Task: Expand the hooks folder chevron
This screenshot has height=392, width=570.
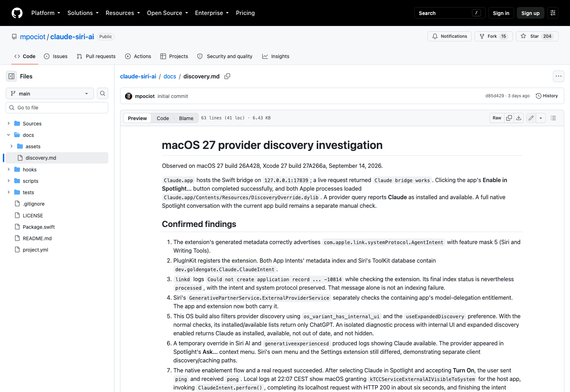Action: click(9, 169)
